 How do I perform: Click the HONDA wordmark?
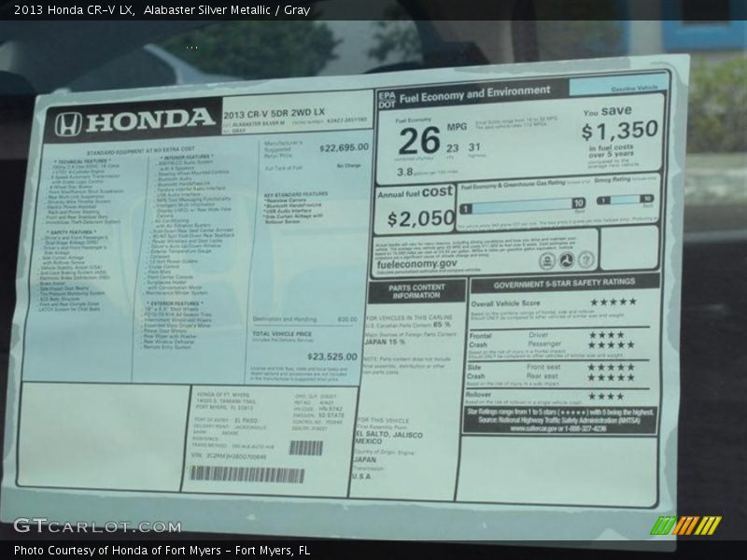click(150, 120)
